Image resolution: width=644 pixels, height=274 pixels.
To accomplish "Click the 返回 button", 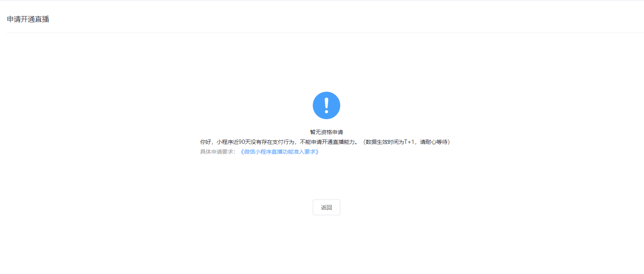I will click(326, 207).
